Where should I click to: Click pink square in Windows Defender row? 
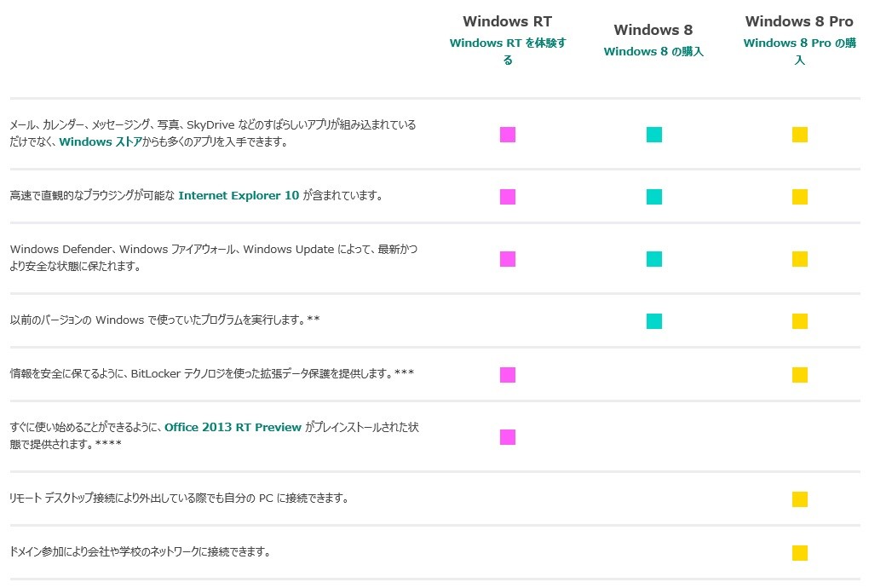[x=508, y=259]
